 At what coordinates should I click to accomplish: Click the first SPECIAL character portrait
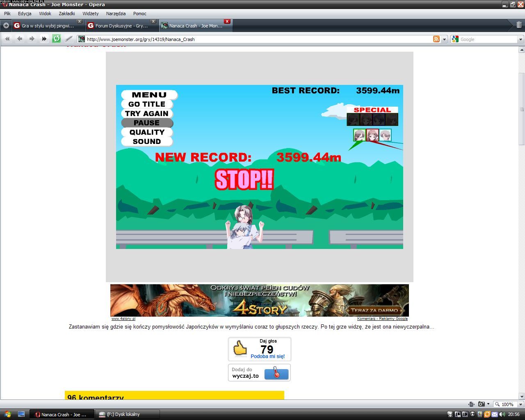354,119
